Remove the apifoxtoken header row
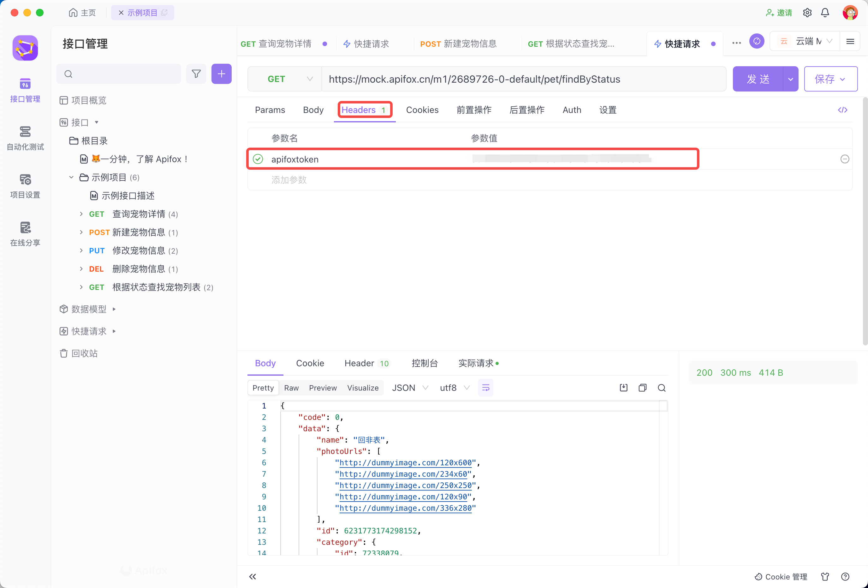 point(844,159)
